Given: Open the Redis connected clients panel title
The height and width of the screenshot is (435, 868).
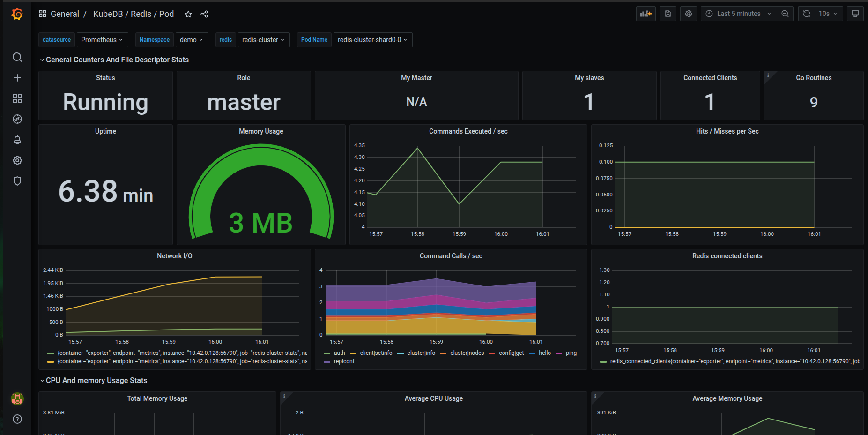Looking at the screenshot, I should click(727, 256).
